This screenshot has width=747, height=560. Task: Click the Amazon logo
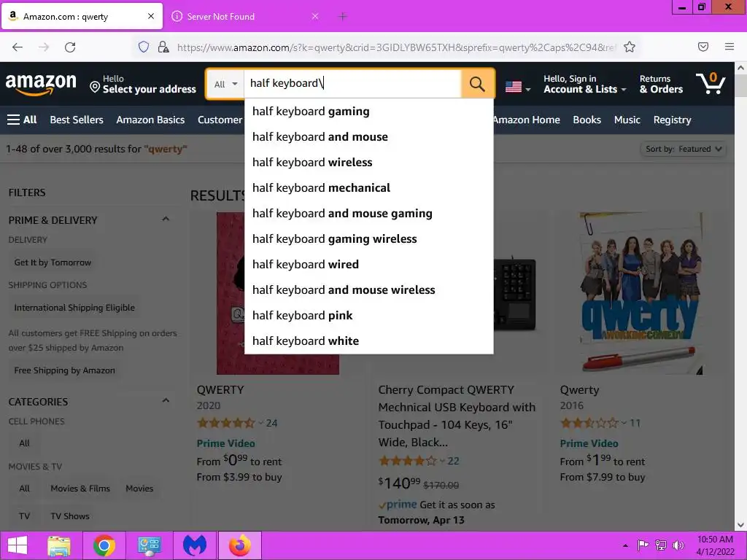pyautogui.click(x=41, y=84)
